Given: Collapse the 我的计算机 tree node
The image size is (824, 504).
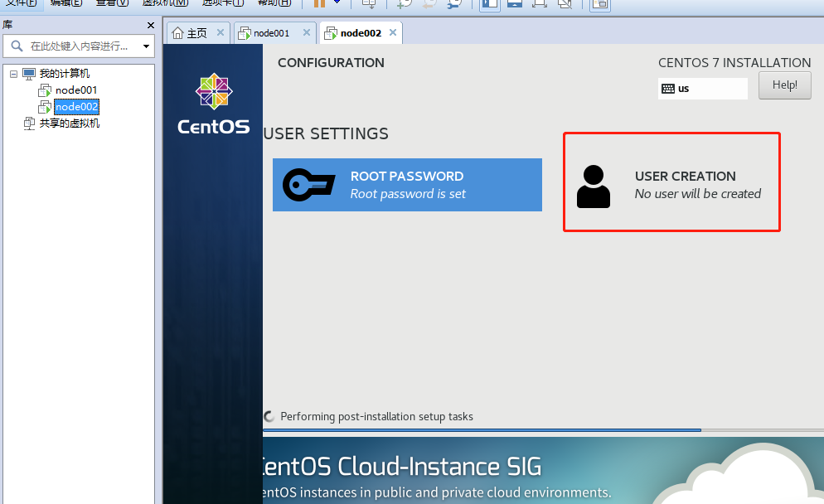Looking at the screenshot, I should [x=13, y=74].
